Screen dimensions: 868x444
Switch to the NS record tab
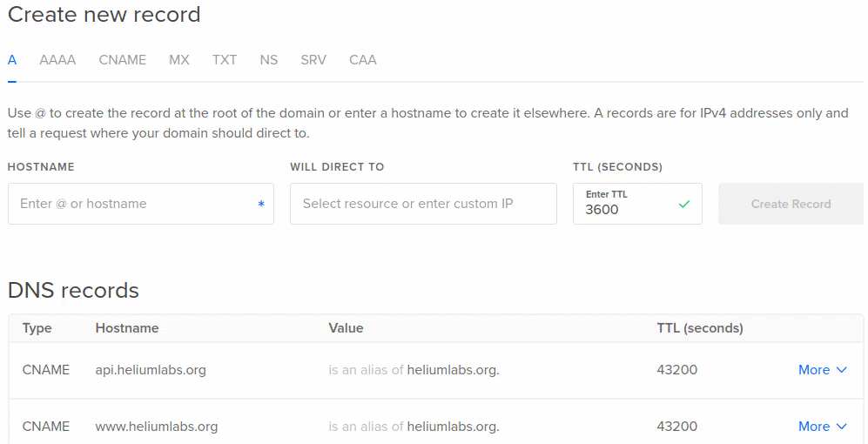[x=268, y=60]
